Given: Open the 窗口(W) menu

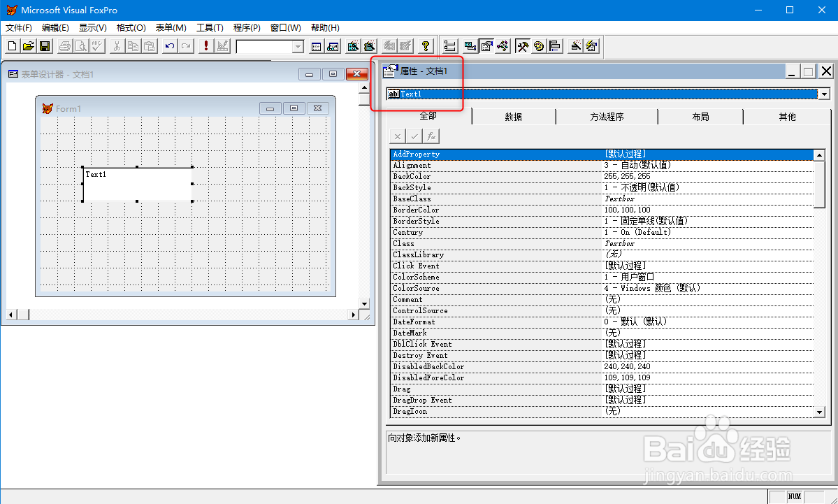Looking at the screenshot, I should point(285,28).
